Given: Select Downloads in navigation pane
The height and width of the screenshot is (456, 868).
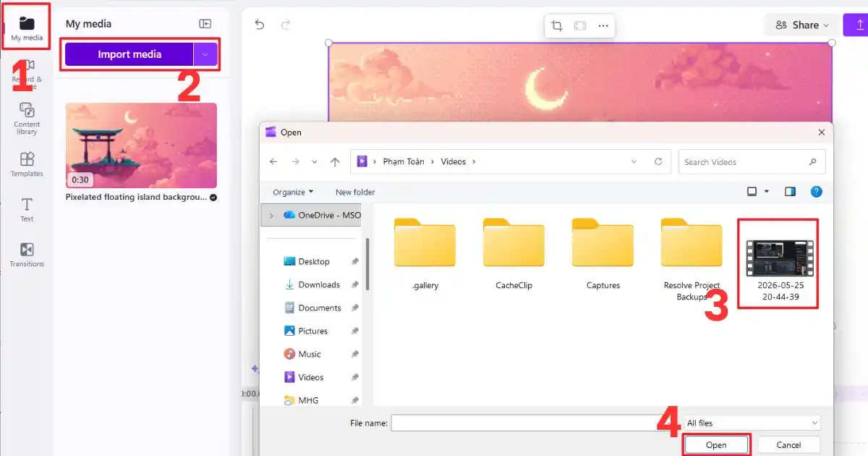Looking at the screenshot, I should [x=312, y=284].
